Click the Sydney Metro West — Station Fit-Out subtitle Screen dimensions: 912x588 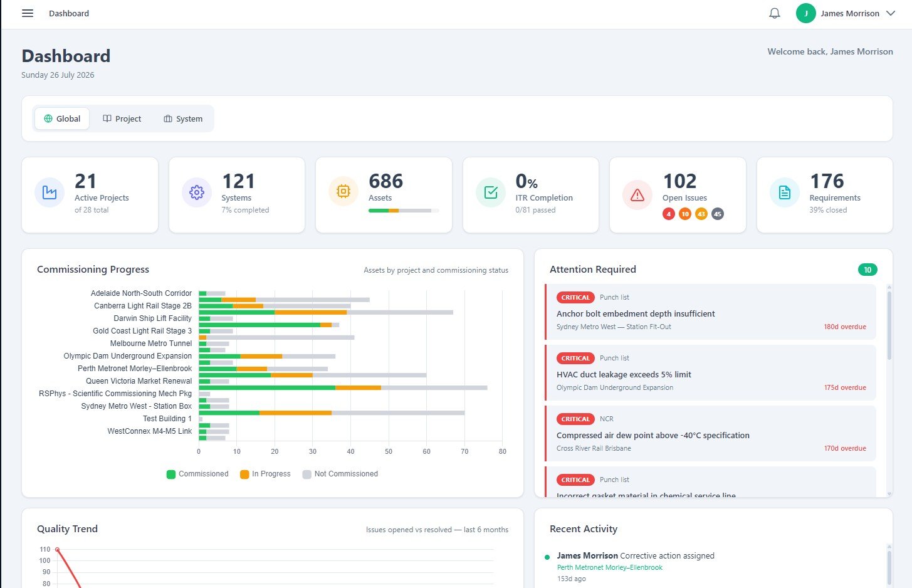(x=614, y=327)
